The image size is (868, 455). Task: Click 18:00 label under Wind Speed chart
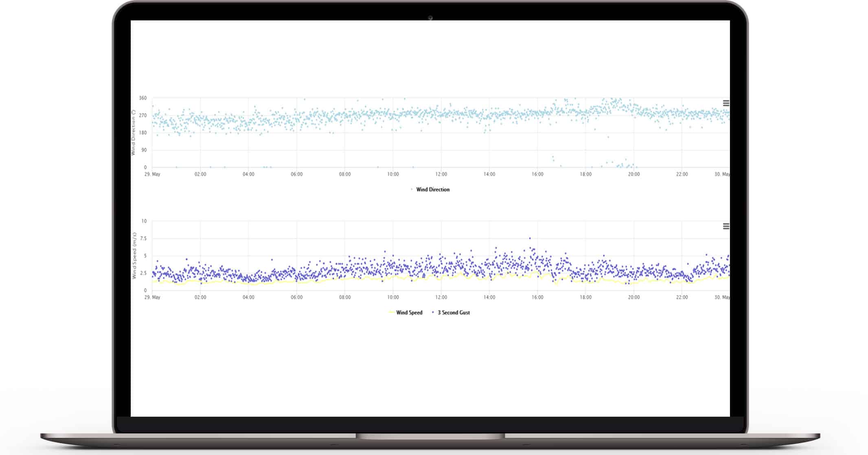(x=585, y=297)
